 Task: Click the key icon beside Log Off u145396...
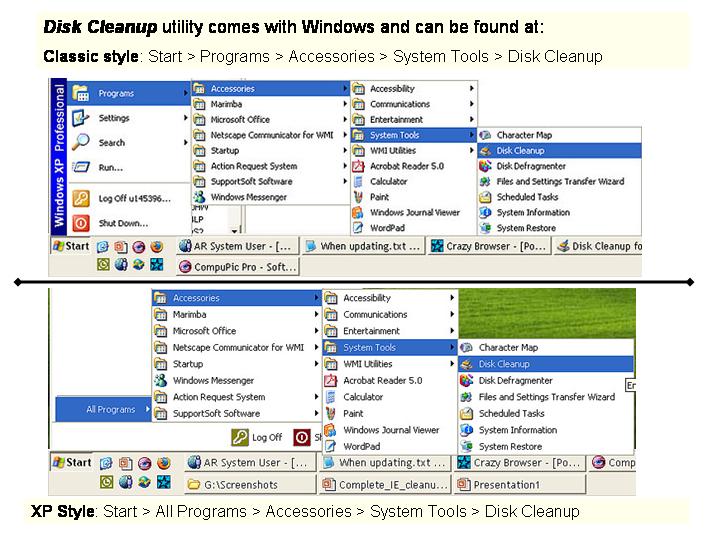click(80, 198)
